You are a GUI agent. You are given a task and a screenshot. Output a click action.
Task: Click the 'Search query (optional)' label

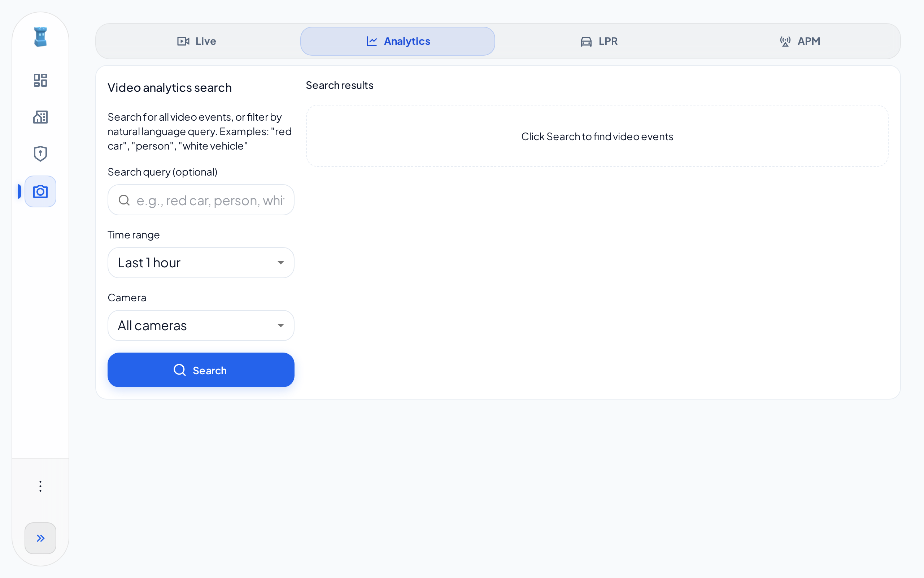[163, 172]
